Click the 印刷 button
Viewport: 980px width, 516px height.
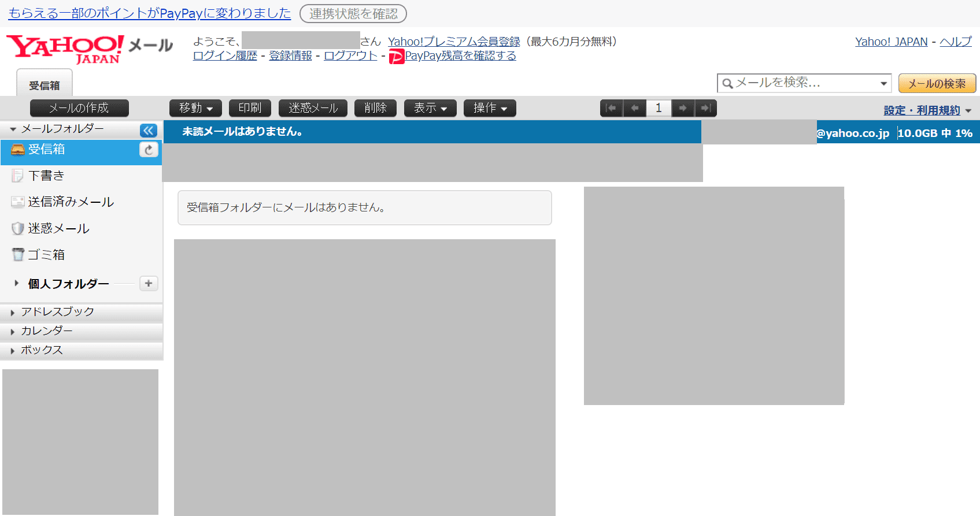pos(250,108)
